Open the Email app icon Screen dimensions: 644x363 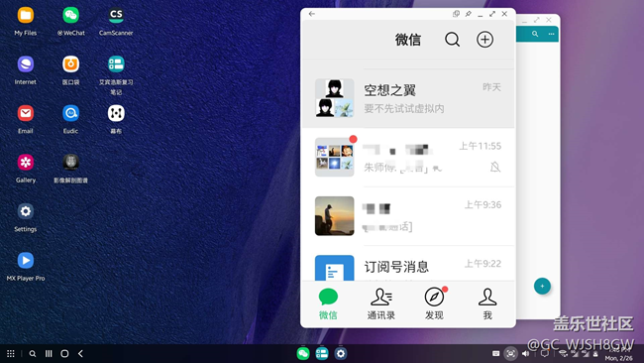click(x=26, y=113)
